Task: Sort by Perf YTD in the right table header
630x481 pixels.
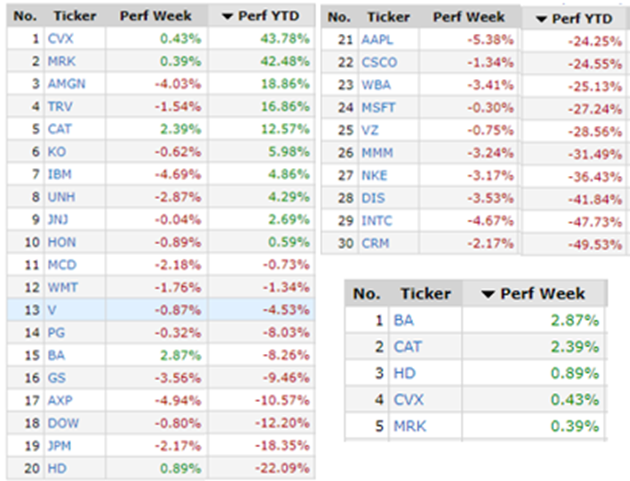Action: pyautogui.click(x=575, y=18)
